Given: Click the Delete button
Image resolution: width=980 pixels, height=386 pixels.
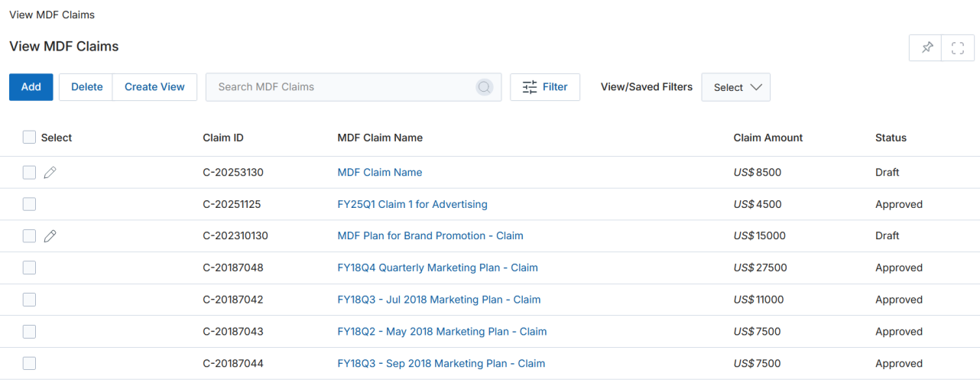Looking at the screenshot, I should tap(86, 87).
